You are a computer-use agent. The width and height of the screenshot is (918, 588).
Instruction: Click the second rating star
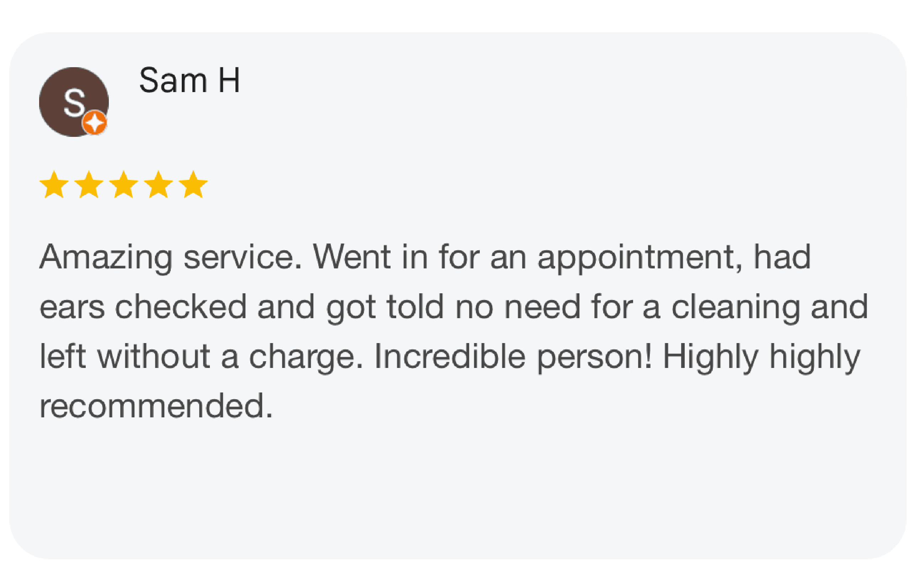(x=89, y=185)
